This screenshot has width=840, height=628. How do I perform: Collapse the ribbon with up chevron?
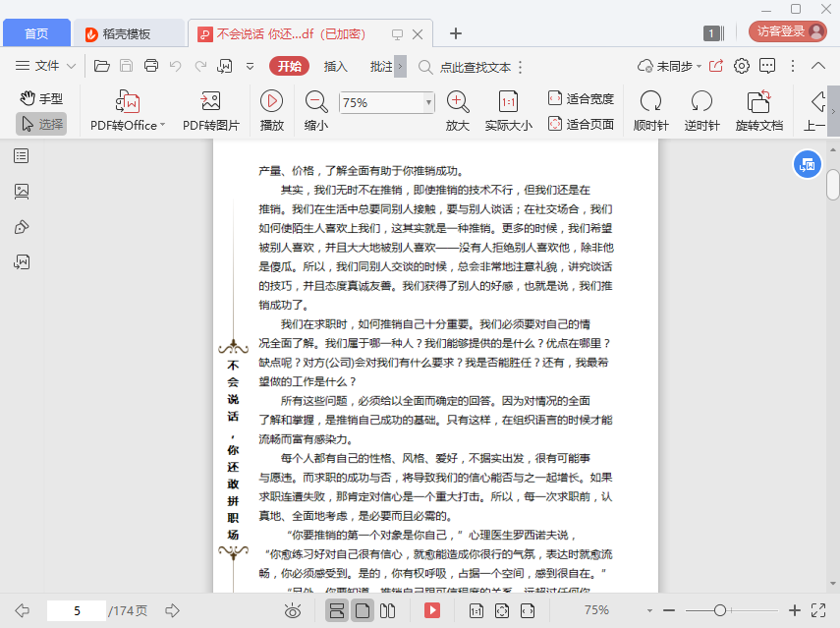tap(818, 66)
